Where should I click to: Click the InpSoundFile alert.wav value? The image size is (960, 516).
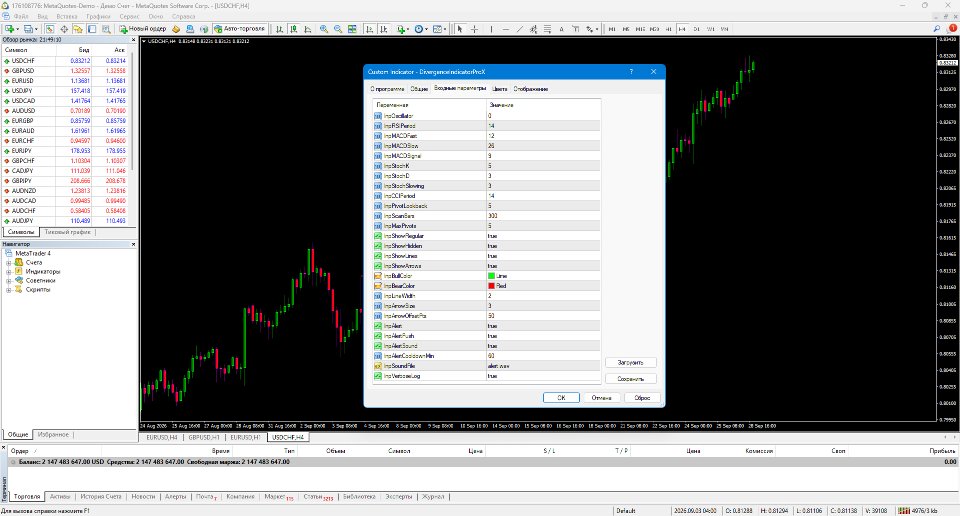click(543, 366)
